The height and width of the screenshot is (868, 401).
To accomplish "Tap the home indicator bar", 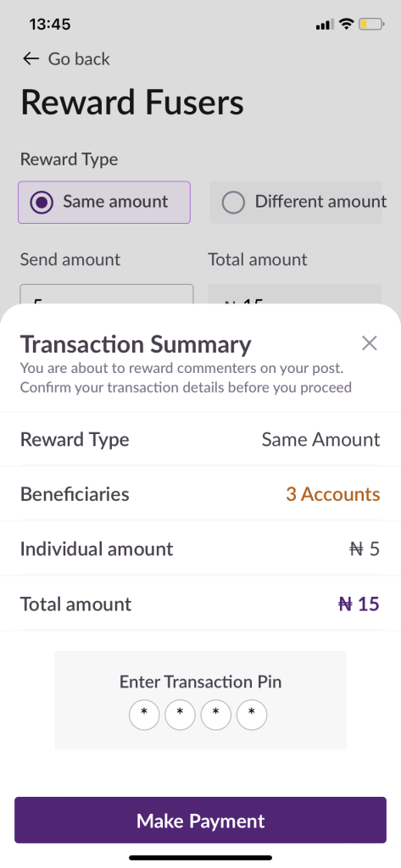I will point(200,858).
